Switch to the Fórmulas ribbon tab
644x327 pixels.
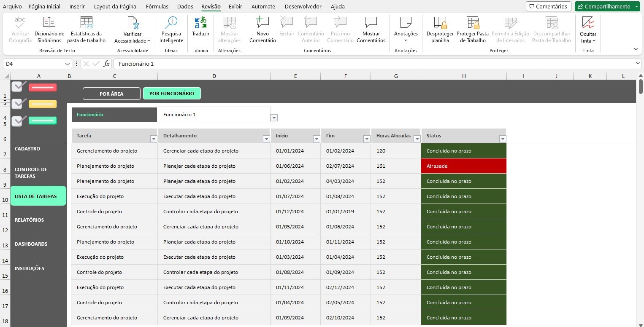point(157,6)
